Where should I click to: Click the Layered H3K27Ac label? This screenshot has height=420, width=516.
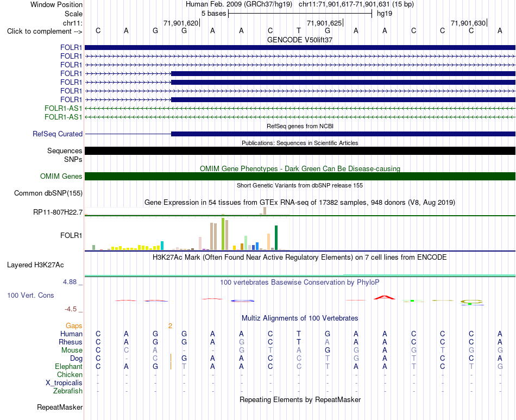click(35, 265)
